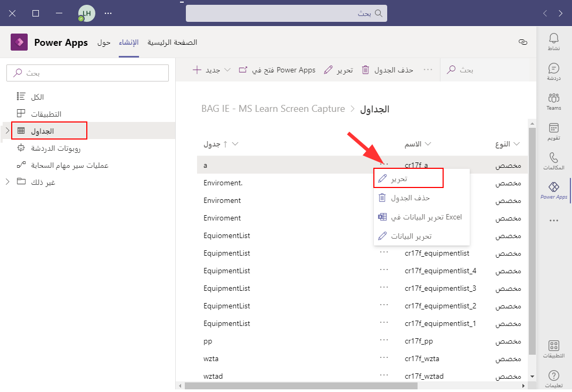Screen dimensions: 572x392
Task: Open BAG IE - MS Learn Screen Capture breadcrumb
Action: (273, 109)
